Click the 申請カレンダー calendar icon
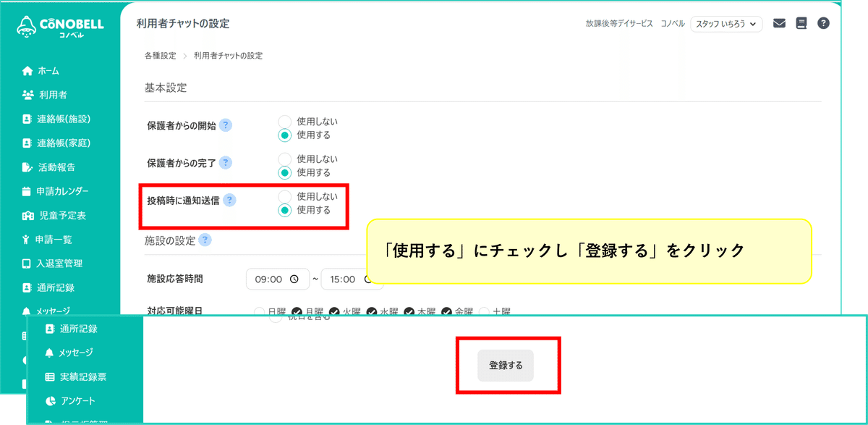 (x=27, y=191)
